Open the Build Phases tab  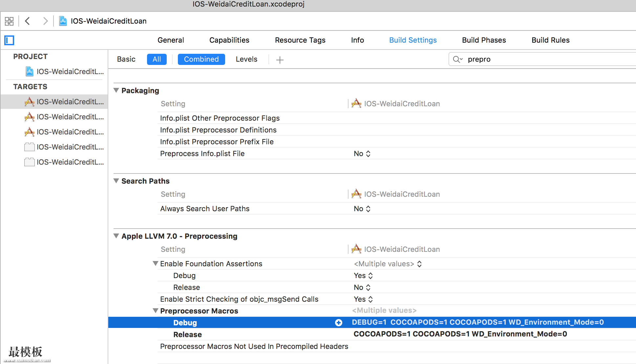pos(484,40)
